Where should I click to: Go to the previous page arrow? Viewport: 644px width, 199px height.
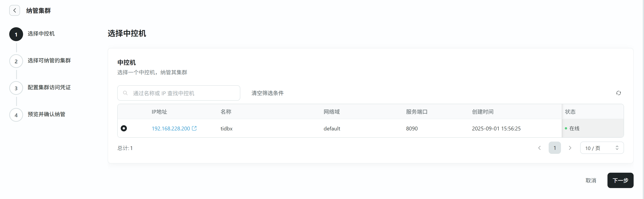[x=539, y=148]
